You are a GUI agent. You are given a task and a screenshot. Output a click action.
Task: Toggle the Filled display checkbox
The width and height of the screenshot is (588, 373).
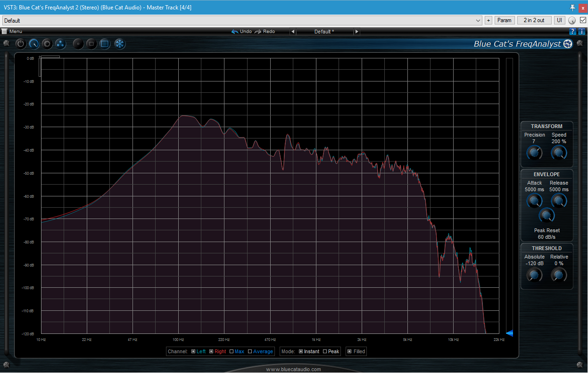point(349,351)
